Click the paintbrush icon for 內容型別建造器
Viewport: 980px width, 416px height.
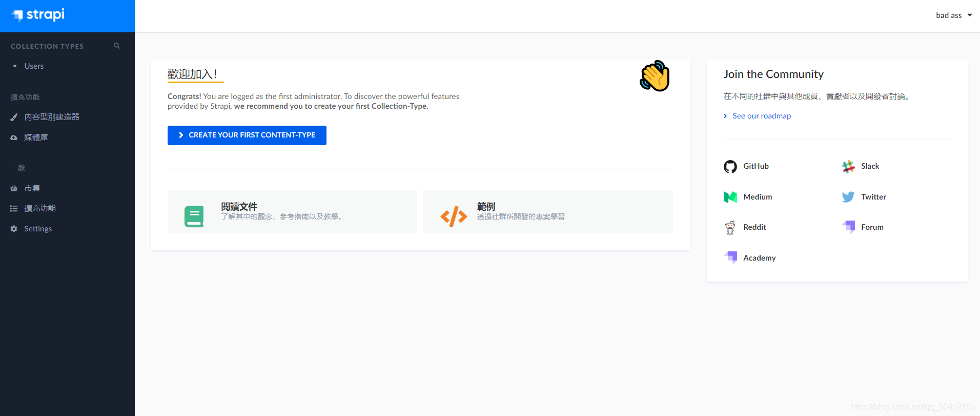pyautogui.click(x=14, y=117)
